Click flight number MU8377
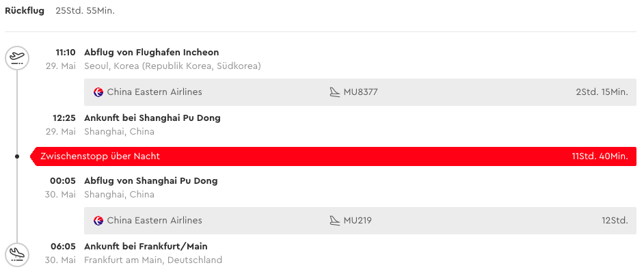The height and width of the screenshot is (274, 644). click(360, 92)
